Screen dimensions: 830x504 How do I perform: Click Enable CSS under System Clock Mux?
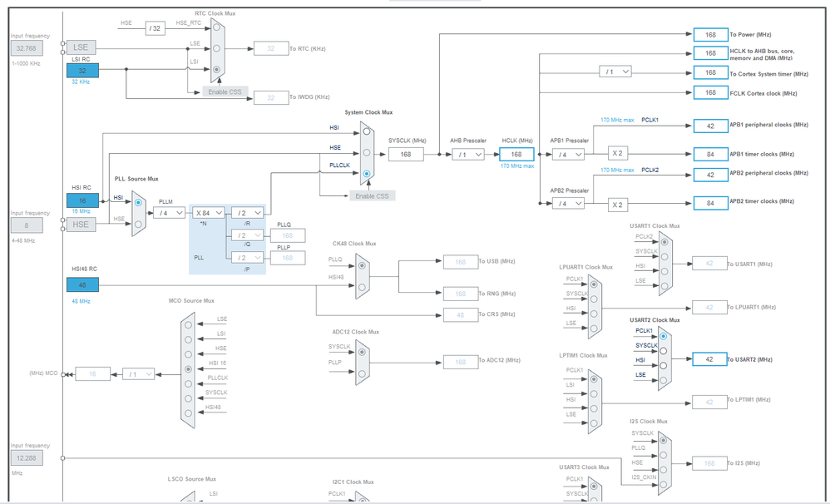(372, 196)
